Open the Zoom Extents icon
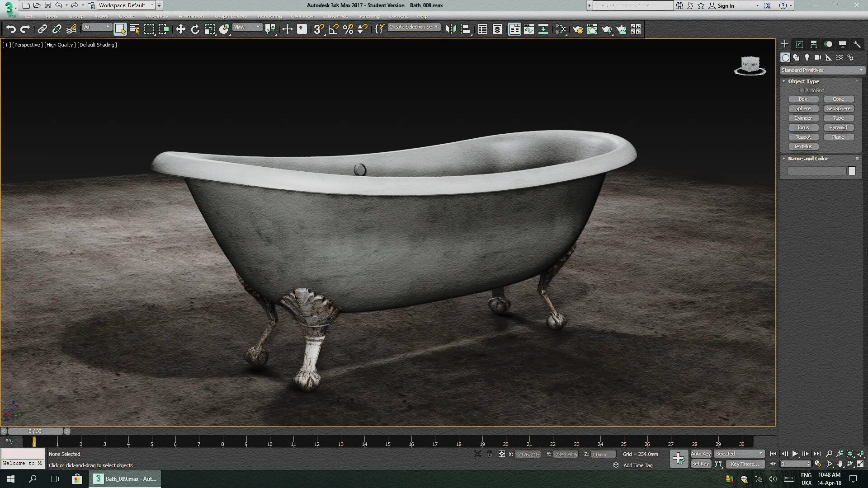Image resolution: width=868 pixels, height=488 pixels. tap(850, 454)
